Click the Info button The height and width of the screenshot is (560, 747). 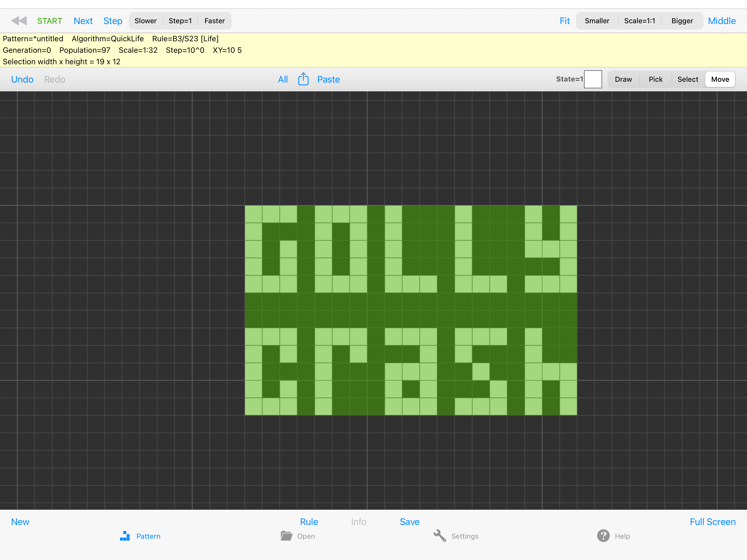coord(359,522)
